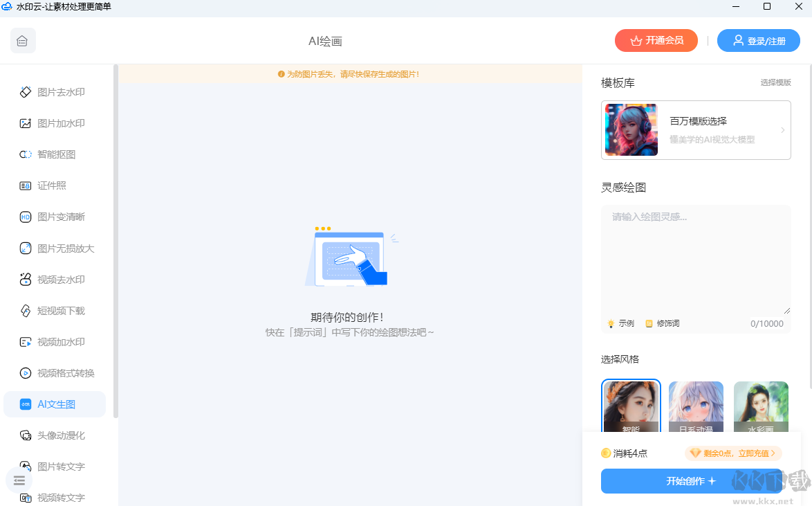Open 视频去水印 video watermark remover

[58, 279]
